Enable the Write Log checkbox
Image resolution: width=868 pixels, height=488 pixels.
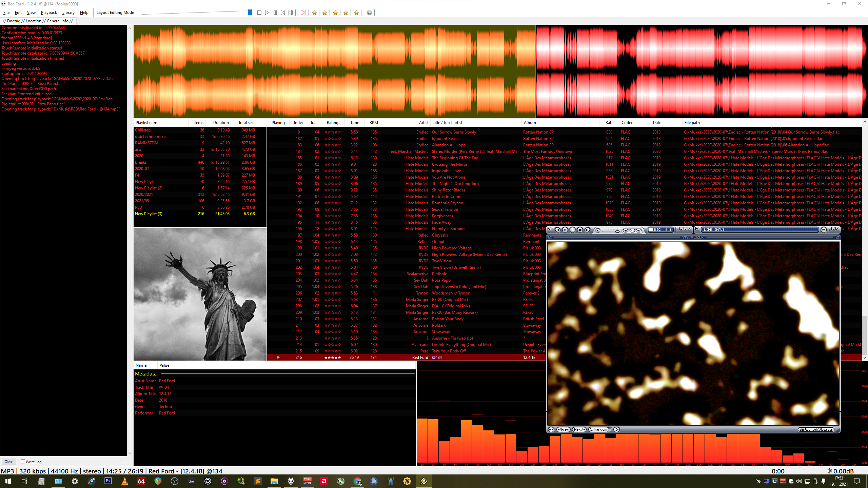coord(23,462)
